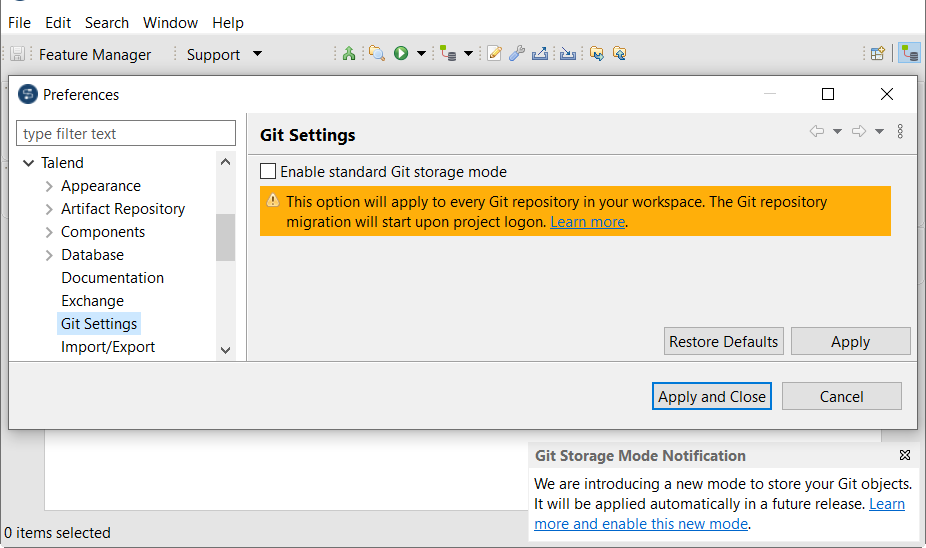Enable standard Git storage mode checkbox
Screen dimensions: 926x548
pos(268,172)
